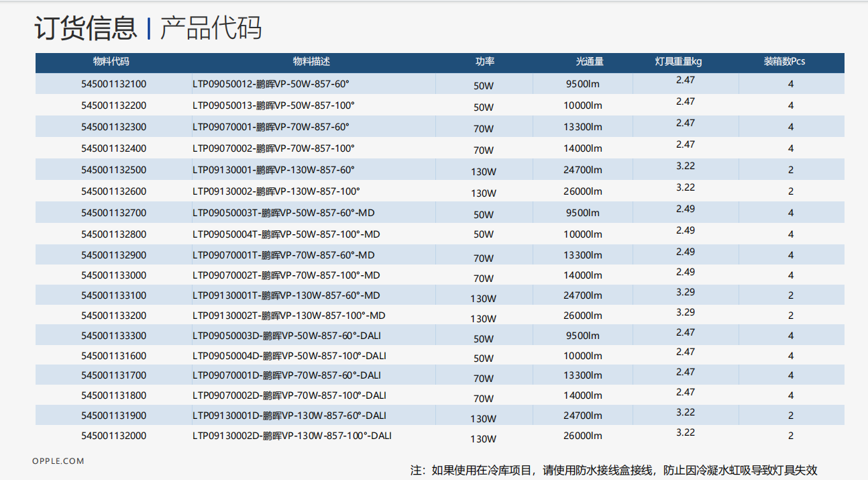The height and width of the screenshot is (480, 868).
Task: Click the 光通量 column header
Action: [589, 62]
